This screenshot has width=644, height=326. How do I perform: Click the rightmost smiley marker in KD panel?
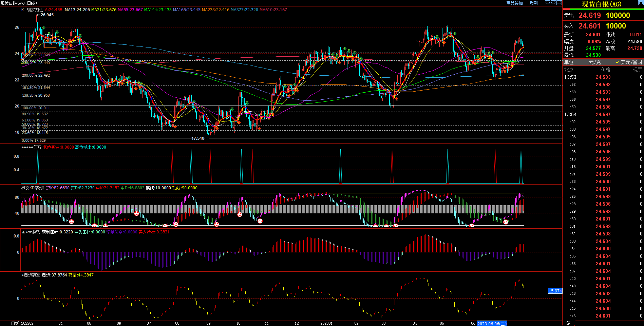(x=506, y=222)
